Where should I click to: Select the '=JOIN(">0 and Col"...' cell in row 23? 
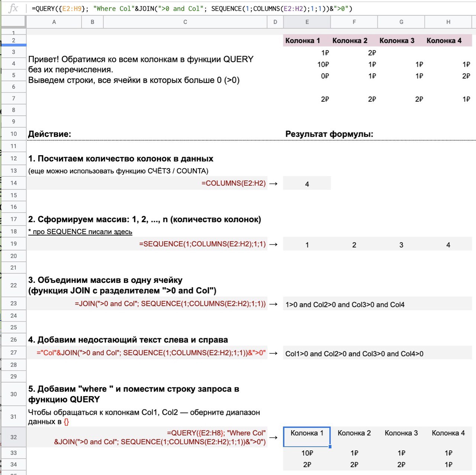tap(147, 303)
